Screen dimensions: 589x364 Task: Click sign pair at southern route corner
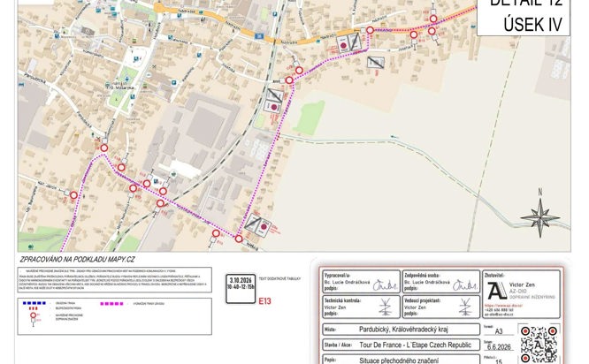[x=258, y=224]
